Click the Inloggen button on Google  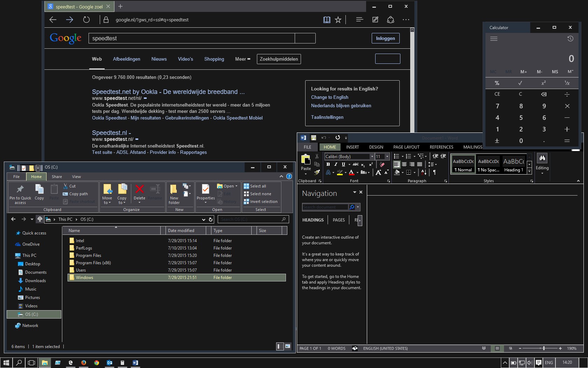tap(385, 38)
